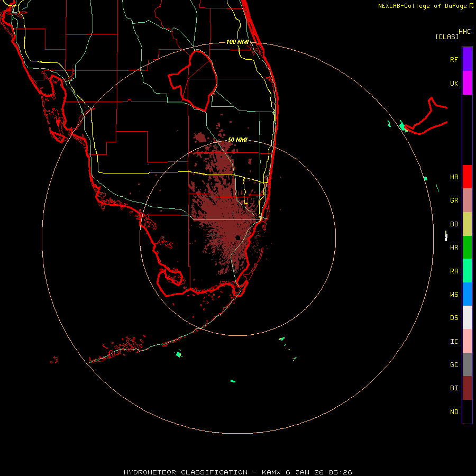476x476 pixels.
Task: Click the GC legend label
Action: (x=454, y=364)
